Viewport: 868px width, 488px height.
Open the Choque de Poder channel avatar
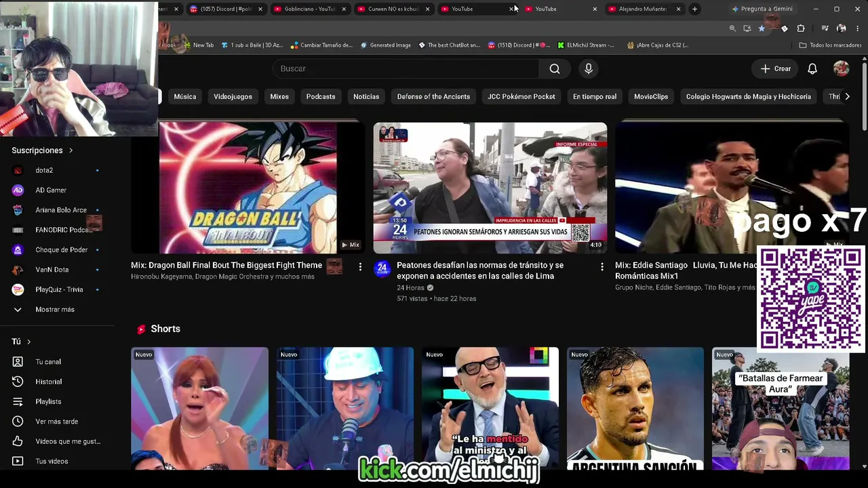[18, 250]
